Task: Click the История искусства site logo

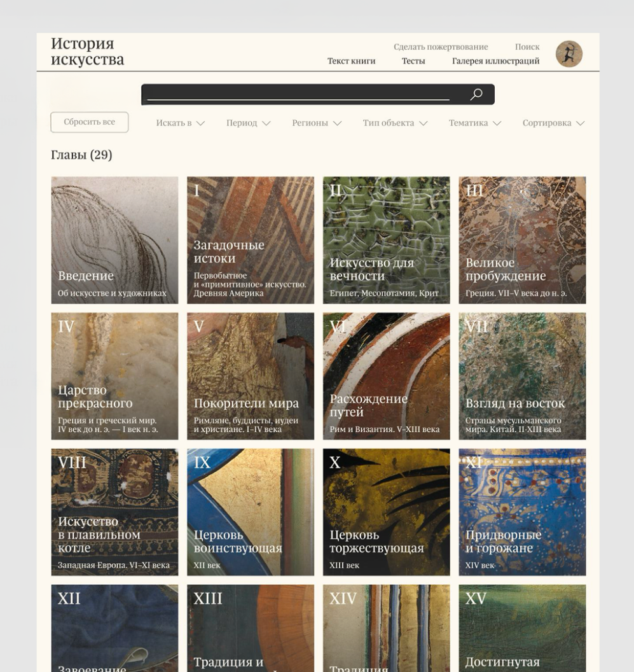Action: 87,52
